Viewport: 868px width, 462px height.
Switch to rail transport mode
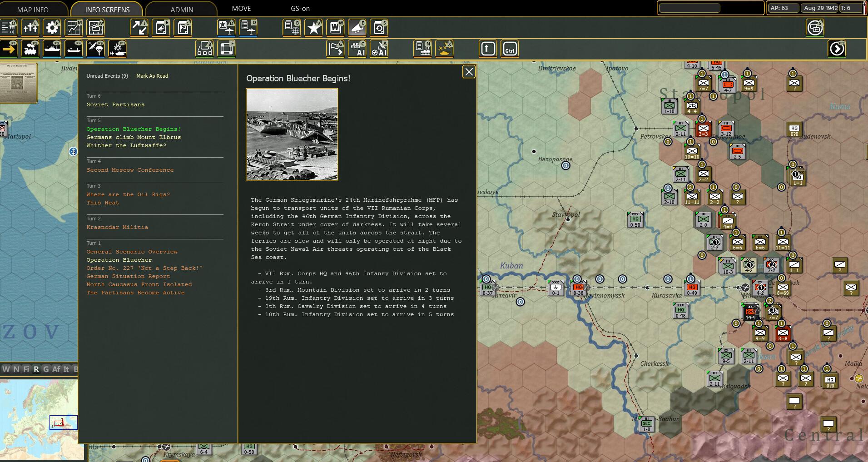click(x=30, y=49)
